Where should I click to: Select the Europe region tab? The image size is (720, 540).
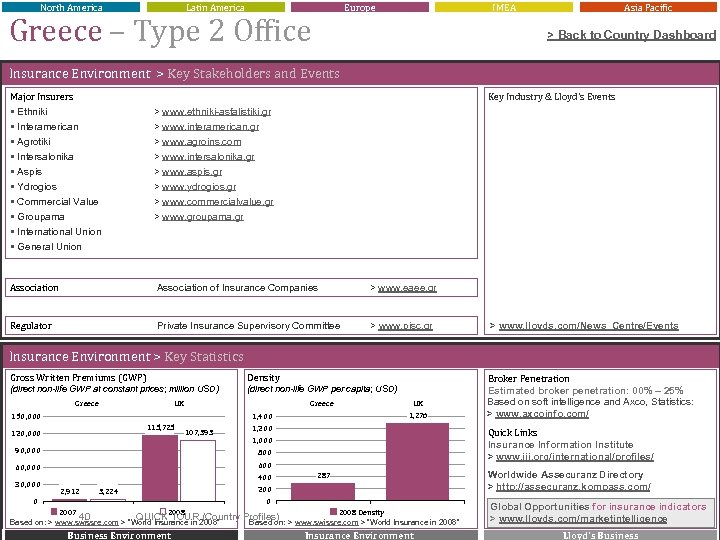(360, 7)
